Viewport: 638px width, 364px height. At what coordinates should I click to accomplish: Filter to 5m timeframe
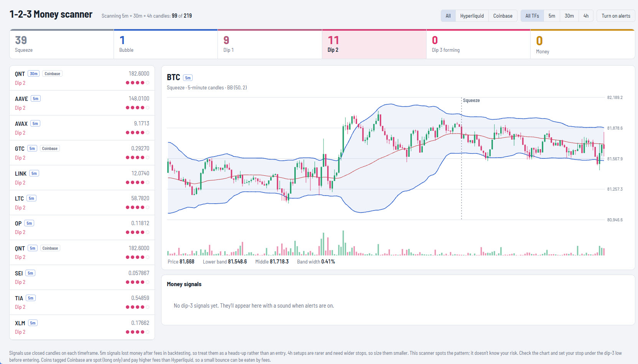(552, 16)
